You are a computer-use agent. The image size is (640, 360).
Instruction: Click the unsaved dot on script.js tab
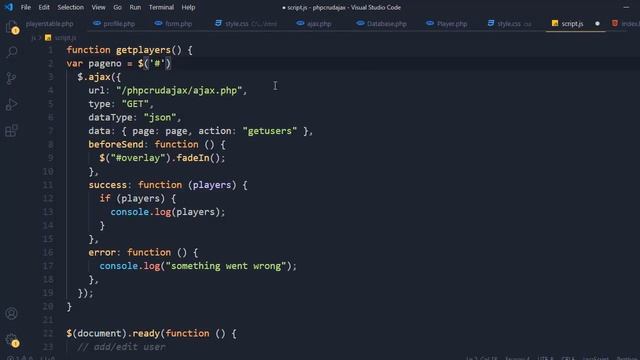click(598, 24)
